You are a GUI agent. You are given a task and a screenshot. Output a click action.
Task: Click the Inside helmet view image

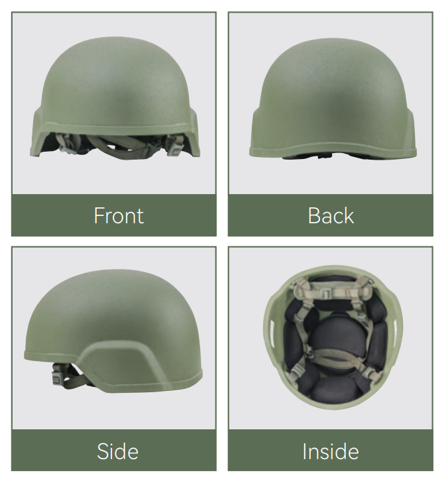[x=332, y=337]
